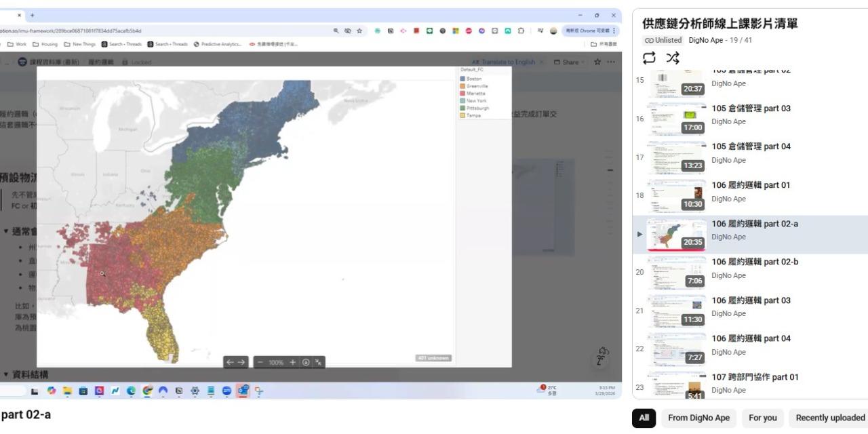Zoom in with the image viewer plus icon
Screen dimensions: 868x434
pos(292,362)
